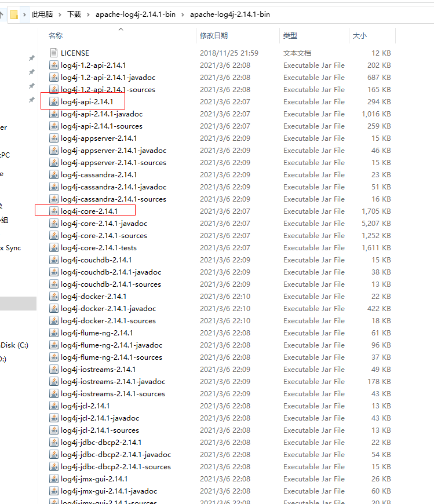Select the file log4j-flume-ng-2.14.1-javadoc
Image resolution: width=434 pixels, height=504 pixels.
coord(112,345)
